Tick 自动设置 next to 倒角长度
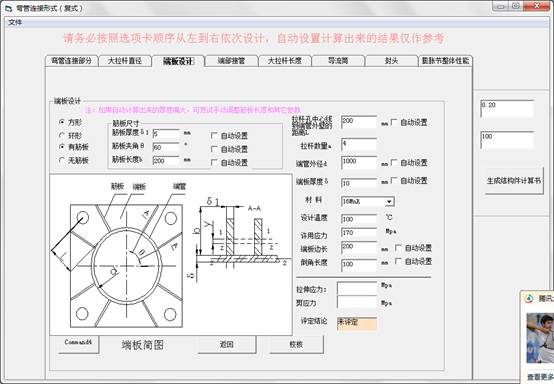This screenshot has width=554, height=384. pyautogui.click(x=399, y=261)
